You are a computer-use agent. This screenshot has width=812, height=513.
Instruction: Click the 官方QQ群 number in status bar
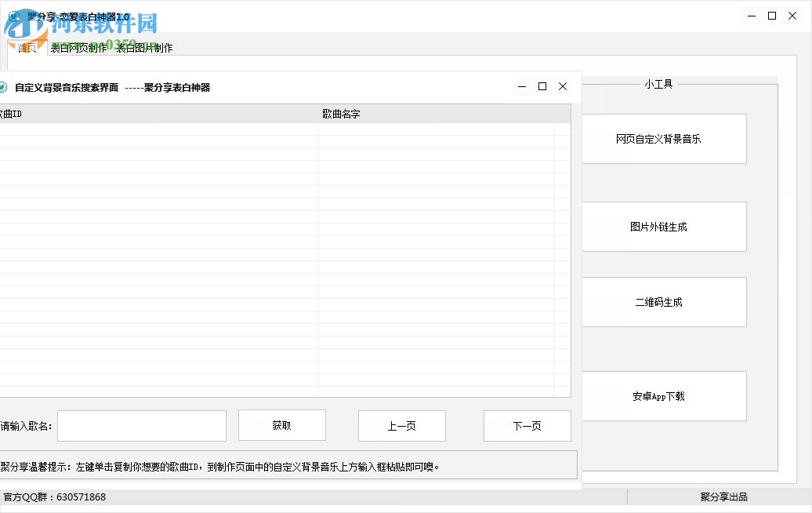tap(56, 497)
